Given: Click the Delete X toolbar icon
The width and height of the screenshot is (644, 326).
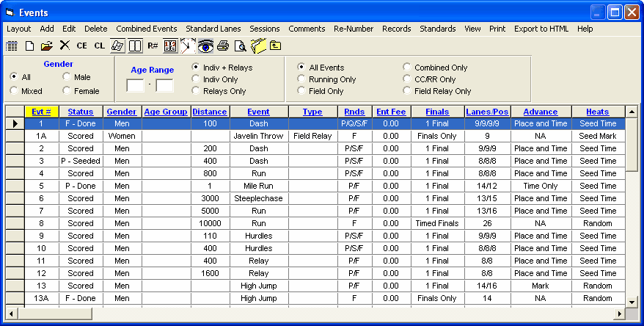Looking at the screenshot, I should coord(65,46).
